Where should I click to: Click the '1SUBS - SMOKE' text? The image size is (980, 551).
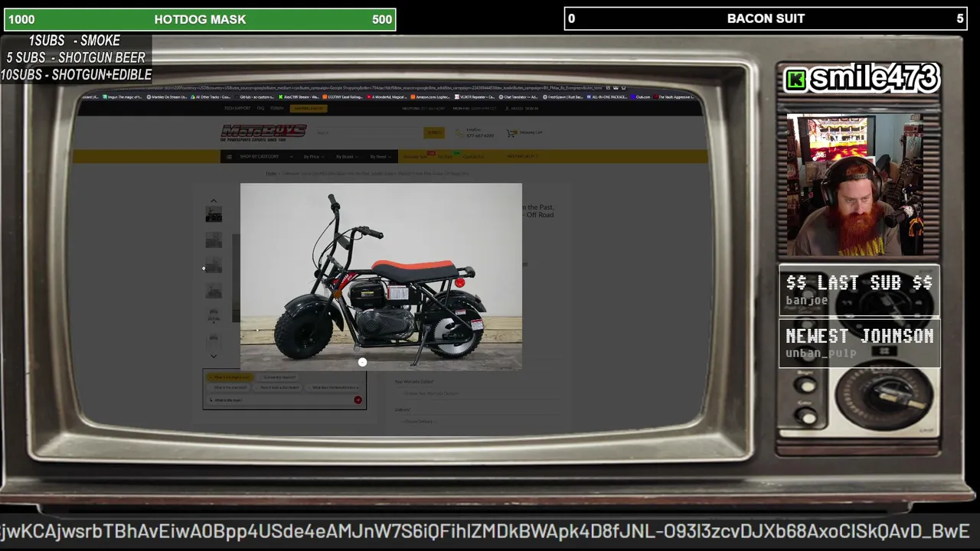click(74, 41)
